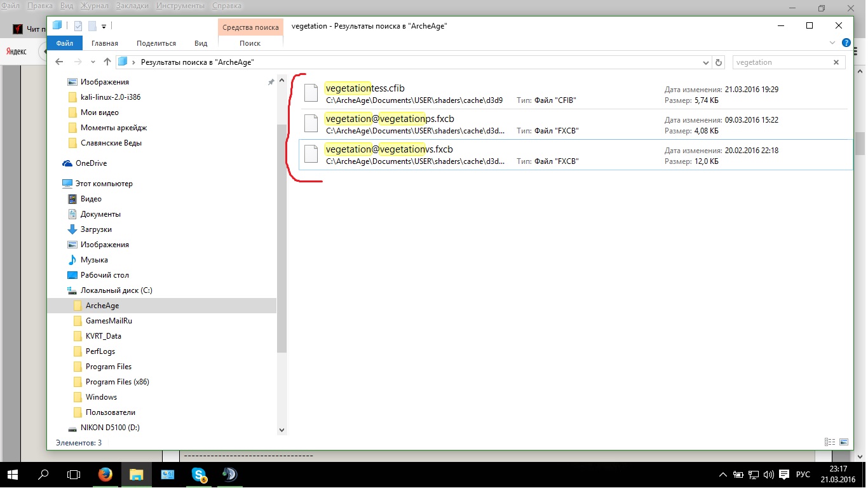Click the file icon of vegetation@vegetationps.fxcb
The width and height of the screenshot is (868, 488).
(x=311, y=123)
